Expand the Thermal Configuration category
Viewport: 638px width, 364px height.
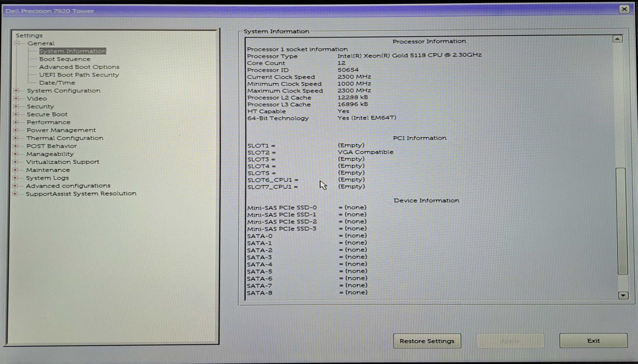tap(16, 138)
